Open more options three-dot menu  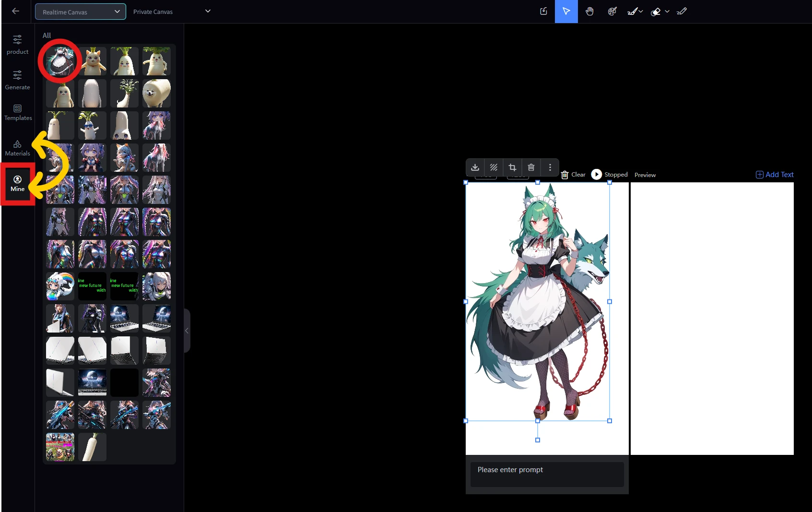tap(550, 167)
